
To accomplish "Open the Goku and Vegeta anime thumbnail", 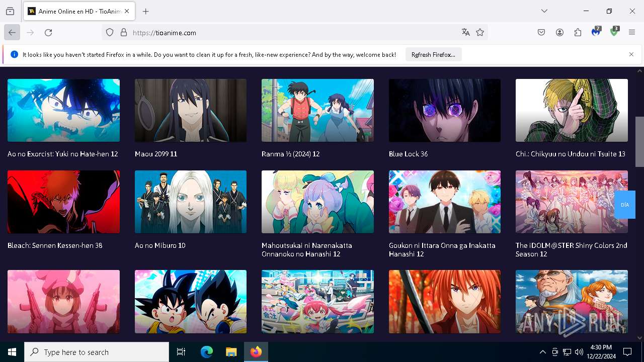I will click(x=191, y=302).
